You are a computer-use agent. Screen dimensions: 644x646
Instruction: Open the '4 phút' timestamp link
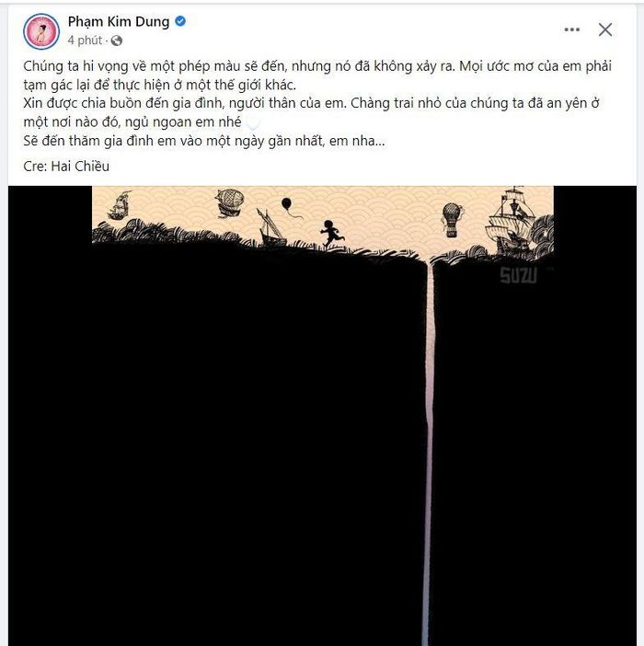point(85,40)
